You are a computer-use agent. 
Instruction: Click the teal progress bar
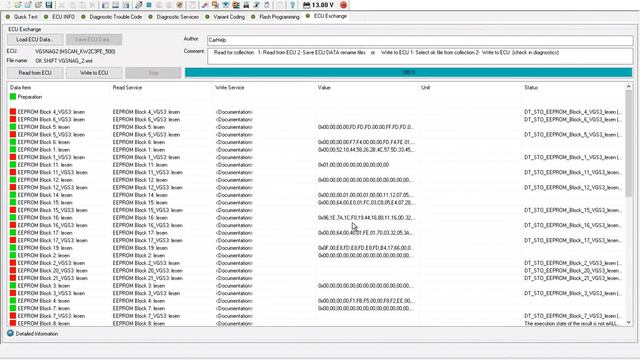pos(409,73)
